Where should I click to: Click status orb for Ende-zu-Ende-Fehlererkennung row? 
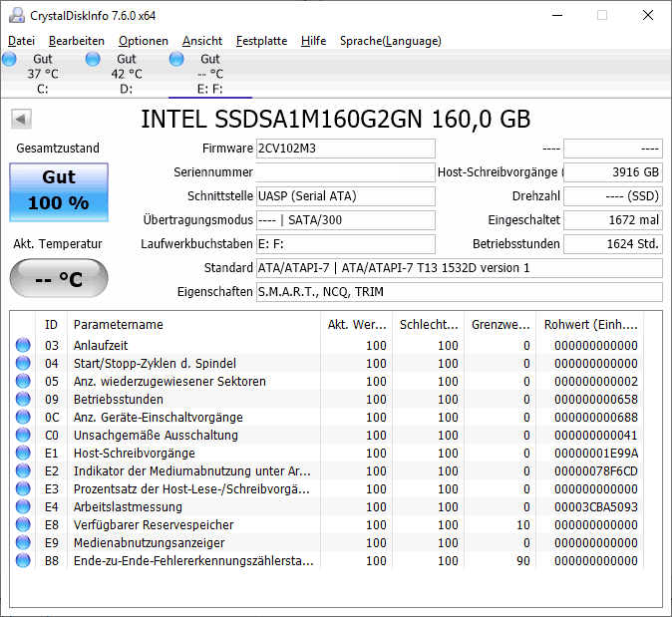pos(23,561)
